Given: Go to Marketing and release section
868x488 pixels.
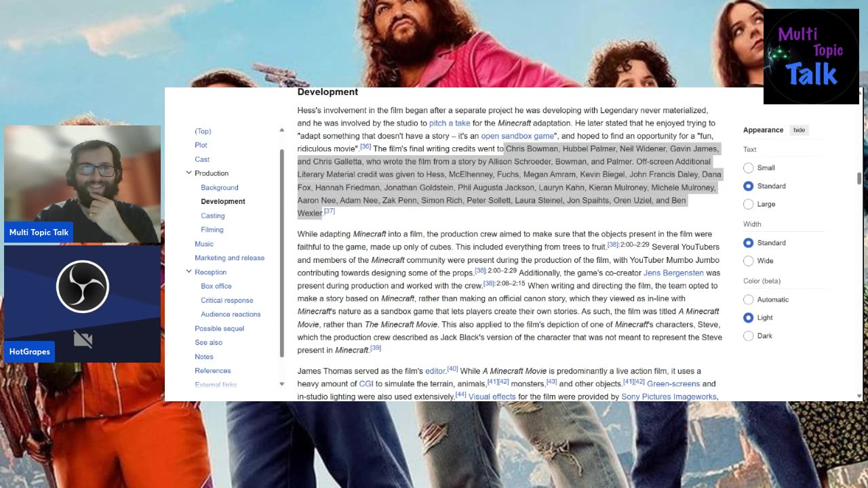Looking at the screenshot, I should [230, 258].
